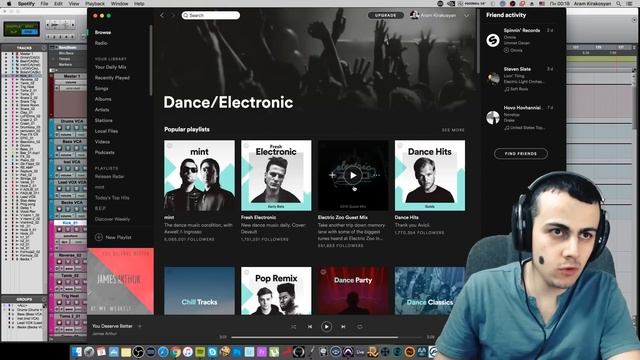Toggle repeat in the player bar
640x360 pixels.
(x=360, y=327)
